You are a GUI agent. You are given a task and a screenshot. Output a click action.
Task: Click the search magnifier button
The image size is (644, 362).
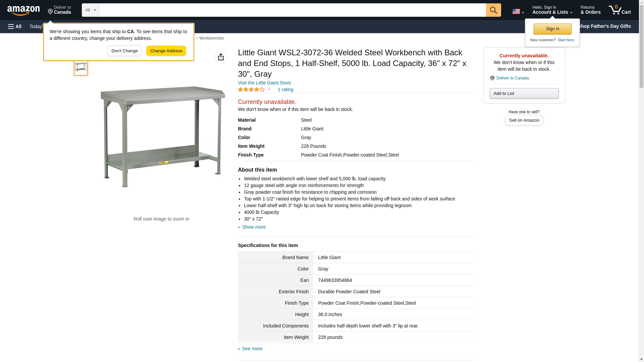(493, 10)
